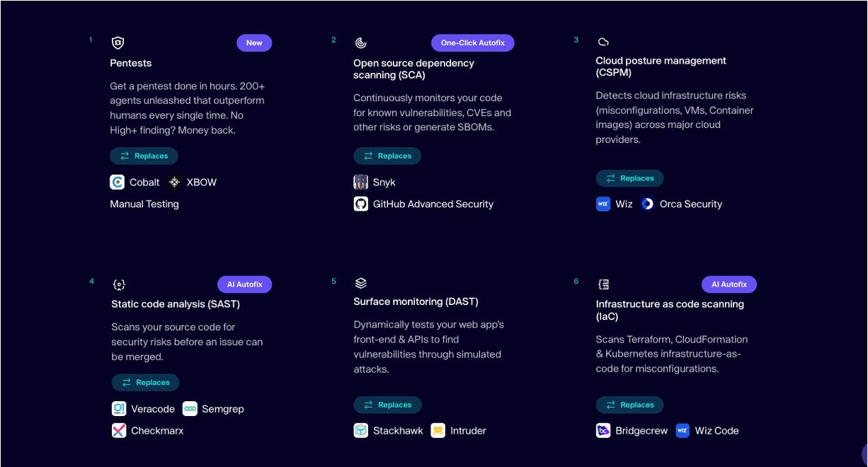868x467 pixels.
Task: Click the Cobalt logo icon
Action: (x=118, y=183)
